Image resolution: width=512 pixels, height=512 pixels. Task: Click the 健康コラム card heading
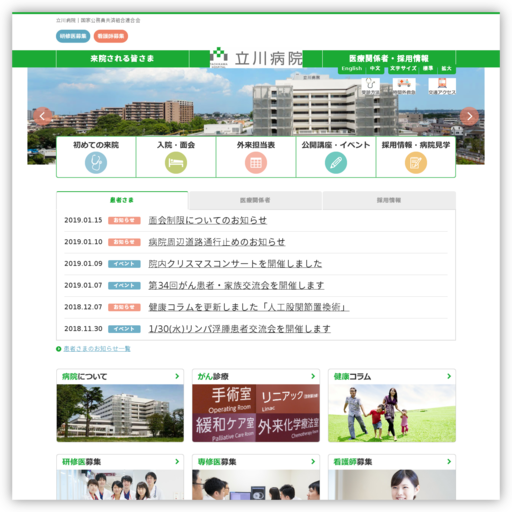[352, 377]
